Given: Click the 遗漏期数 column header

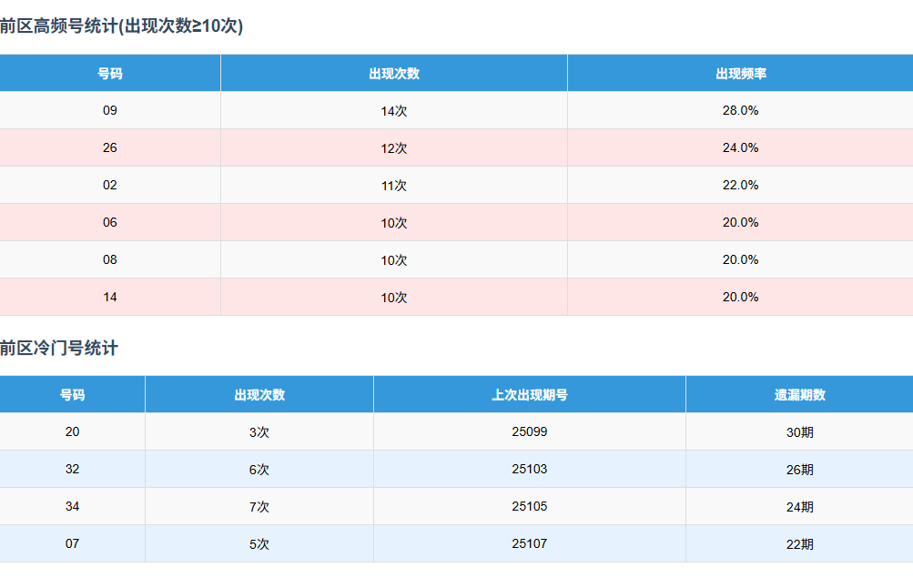Looking at the screenshot, I should point(799,395).
